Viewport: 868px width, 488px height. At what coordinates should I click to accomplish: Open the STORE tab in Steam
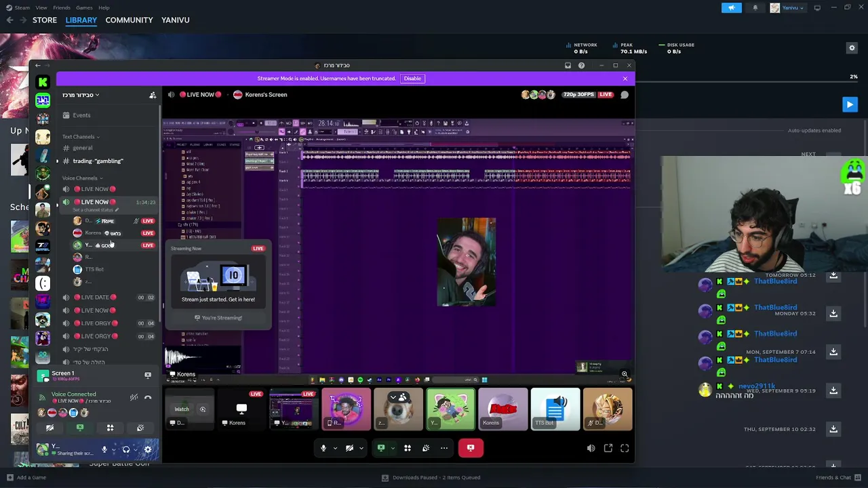click(x=45, y=20)
